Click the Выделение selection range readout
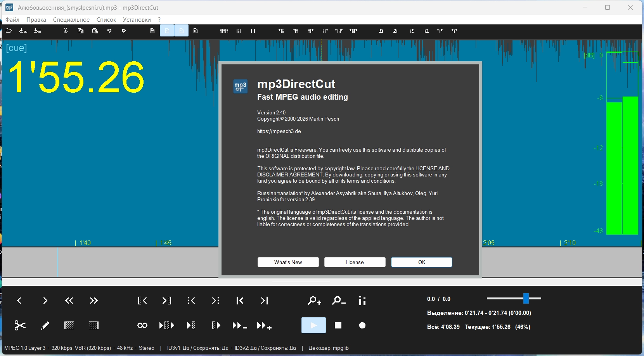Viewport: 644px width, 356px height. (x=479, y=313)
